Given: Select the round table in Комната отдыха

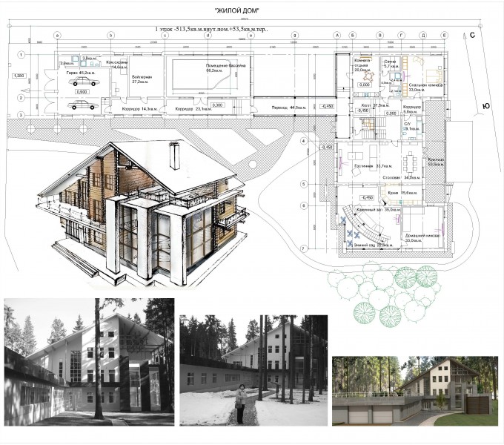Looking at the screenshot, I should pyautogui.click(x=369, y=76).
